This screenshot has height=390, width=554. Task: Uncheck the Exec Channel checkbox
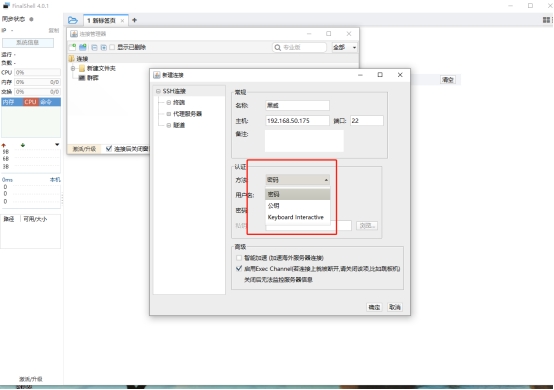pyautogui.click(x=239, y=268)
